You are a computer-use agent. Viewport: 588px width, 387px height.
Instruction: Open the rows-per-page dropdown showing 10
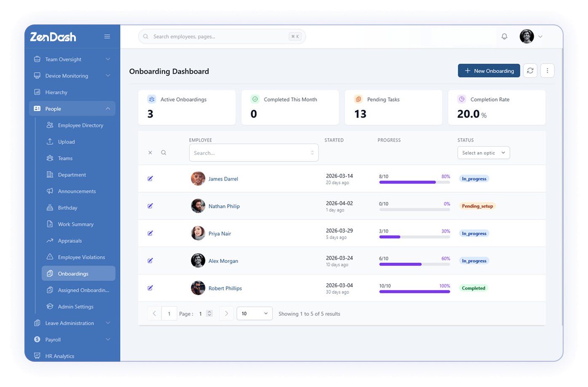pos(254,313)
